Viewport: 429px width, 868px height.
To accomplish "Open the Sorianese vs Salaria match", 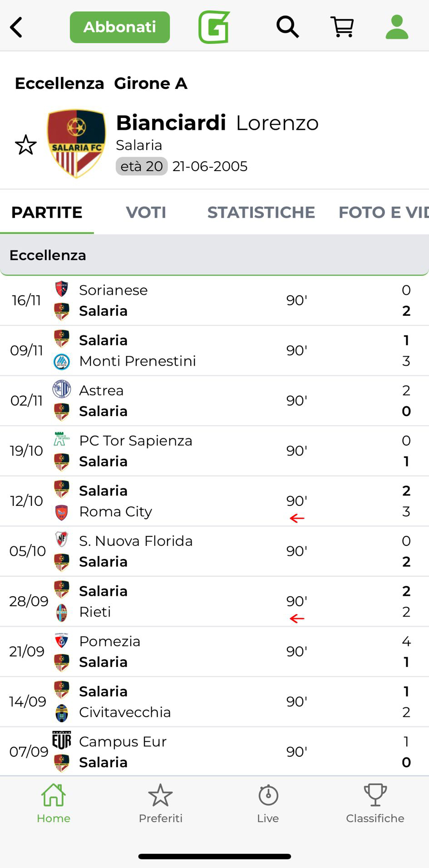I will click(x=214, y=300).
